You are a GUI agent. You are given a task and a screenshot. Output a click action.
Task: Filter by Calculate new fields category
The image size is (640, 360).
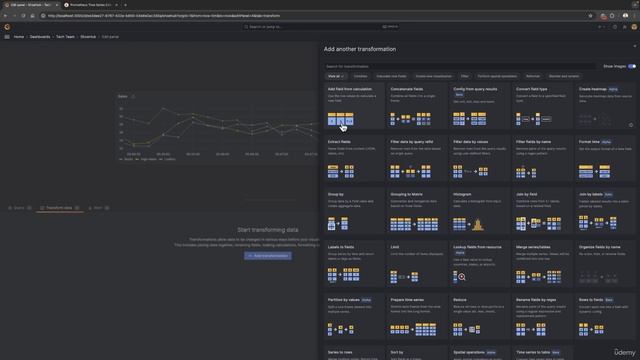391,76
